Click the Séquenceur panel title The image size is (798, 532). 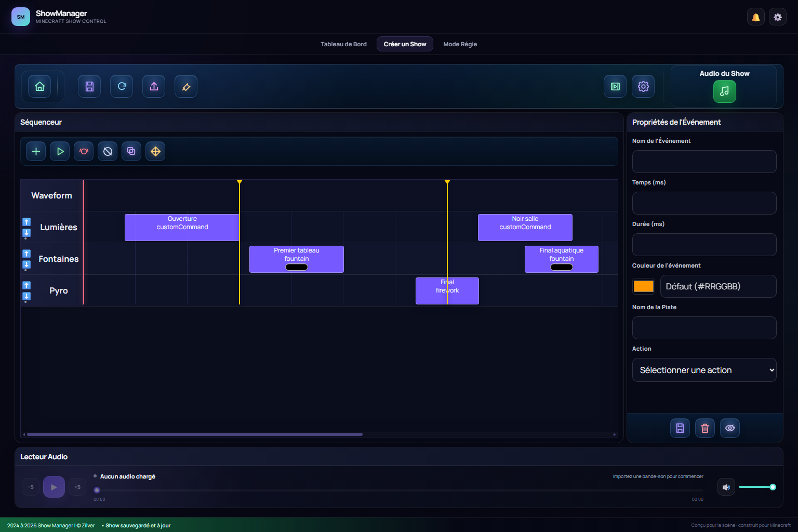point(41,122)
